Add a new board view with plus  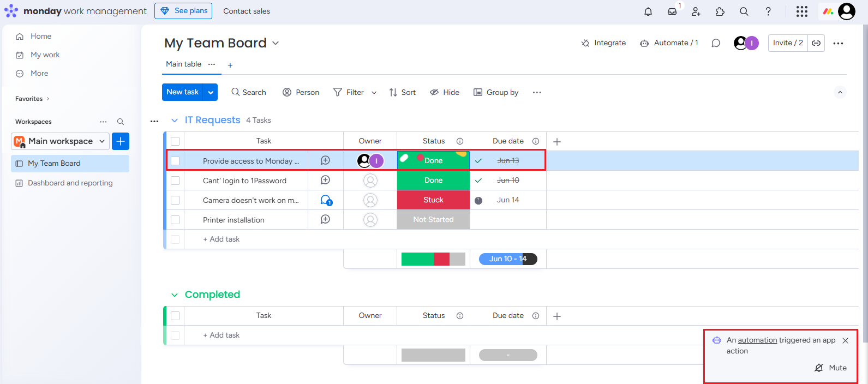tap(230, 65)
